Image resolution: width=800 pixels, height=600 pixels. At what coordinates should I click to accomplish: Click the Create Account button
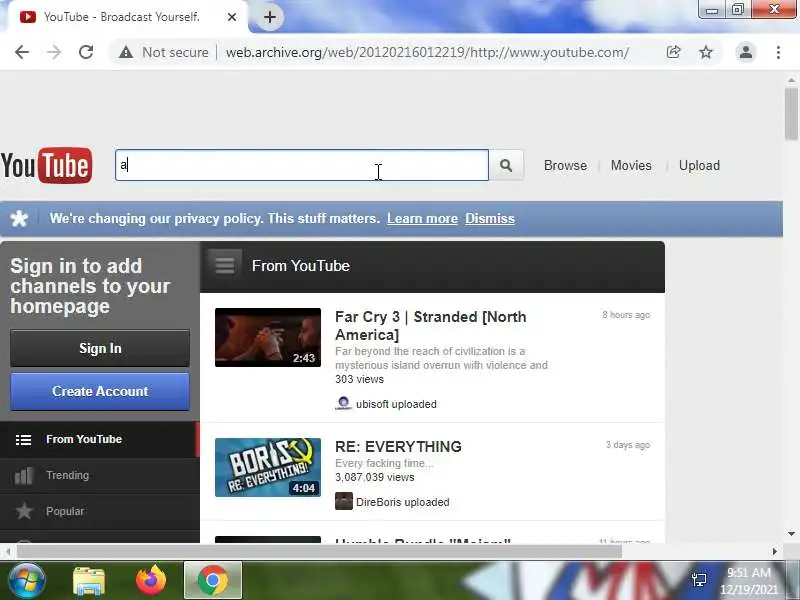pyautogui.click(x=100, y=391)
